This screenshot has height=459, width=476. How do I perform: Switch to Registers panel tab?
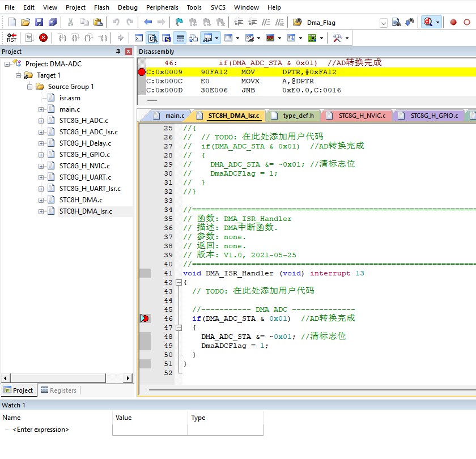tap(58, 390)
